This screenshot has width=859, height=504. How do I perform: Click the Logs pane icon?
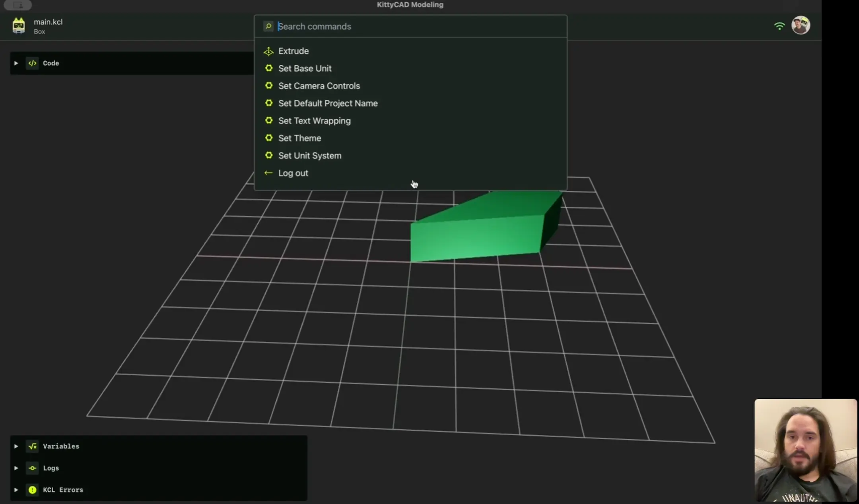pos(33,468)
